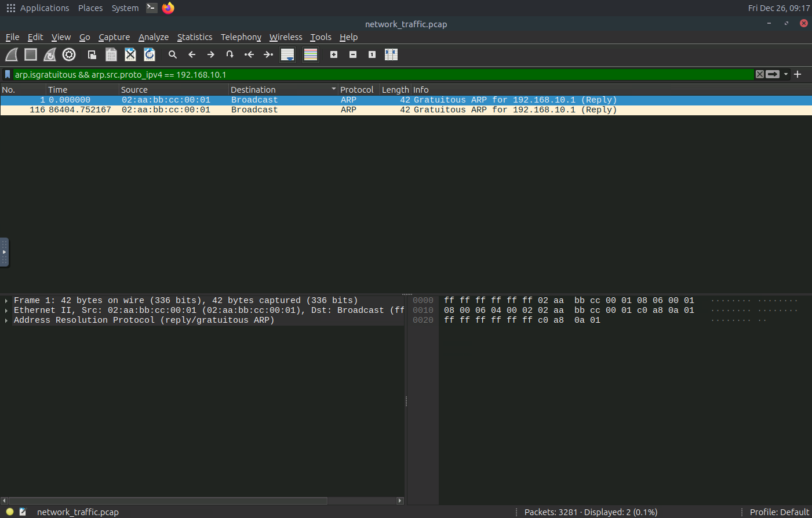This screenshot has width=812, height=518.
Task: Click the Find packet magnifier icon
Action: point(172,54)
